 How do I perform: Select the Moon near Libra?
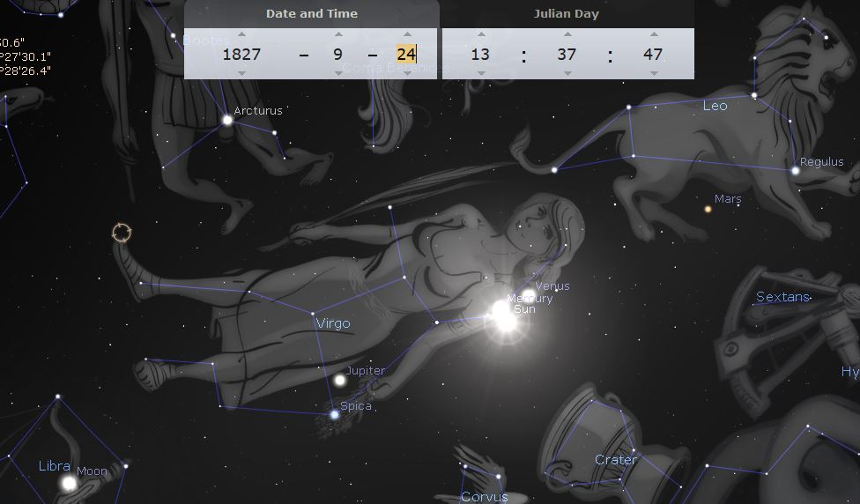pos(69,483)
